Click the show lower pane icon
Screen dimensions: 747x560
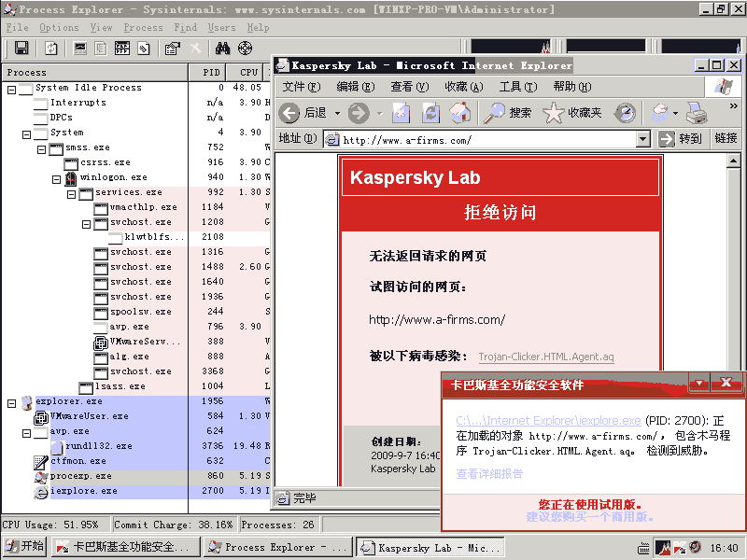coord(122,49)
